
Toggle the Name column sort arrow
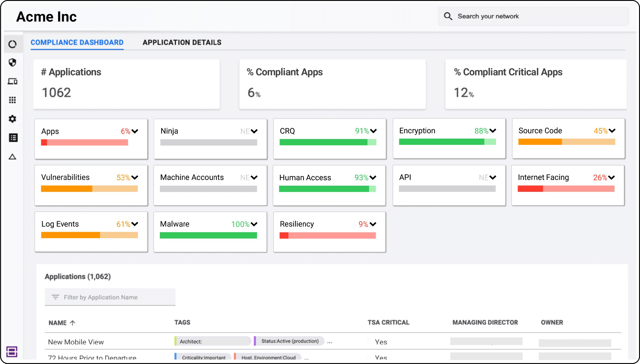73,323
